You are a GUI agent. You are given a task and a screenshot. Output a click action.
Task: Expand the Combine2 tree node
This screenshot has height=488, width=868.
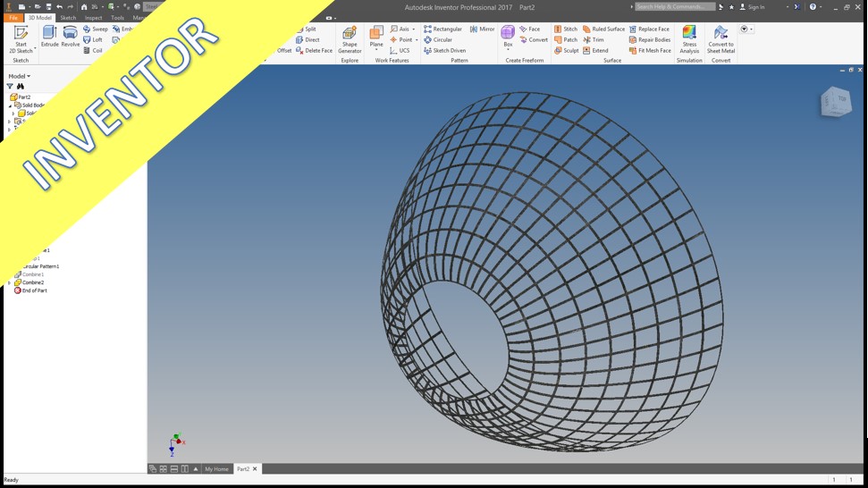pos(10,282)
